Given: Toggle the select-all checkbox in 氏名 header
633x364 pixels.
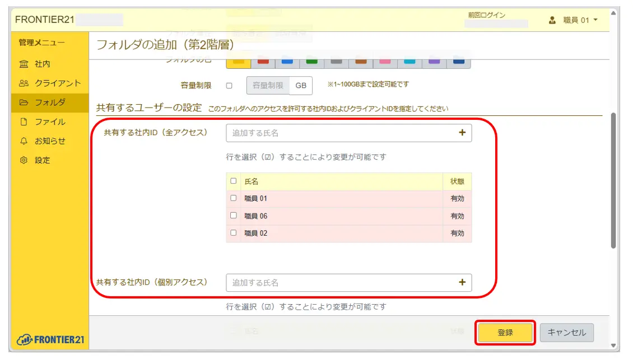Looking at the screenshot, I should (x=234, y=181).
